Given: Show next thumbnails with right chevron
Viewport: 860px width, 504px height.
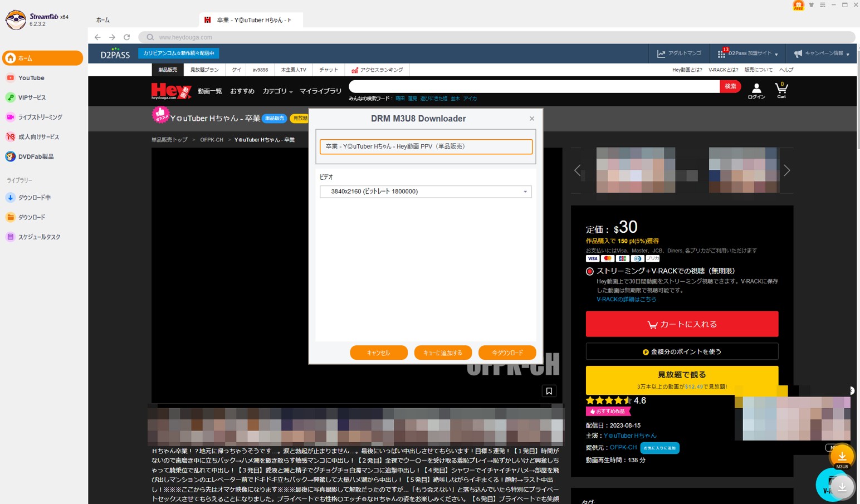Looking at the screenshot, I should (x=786, y=170).
